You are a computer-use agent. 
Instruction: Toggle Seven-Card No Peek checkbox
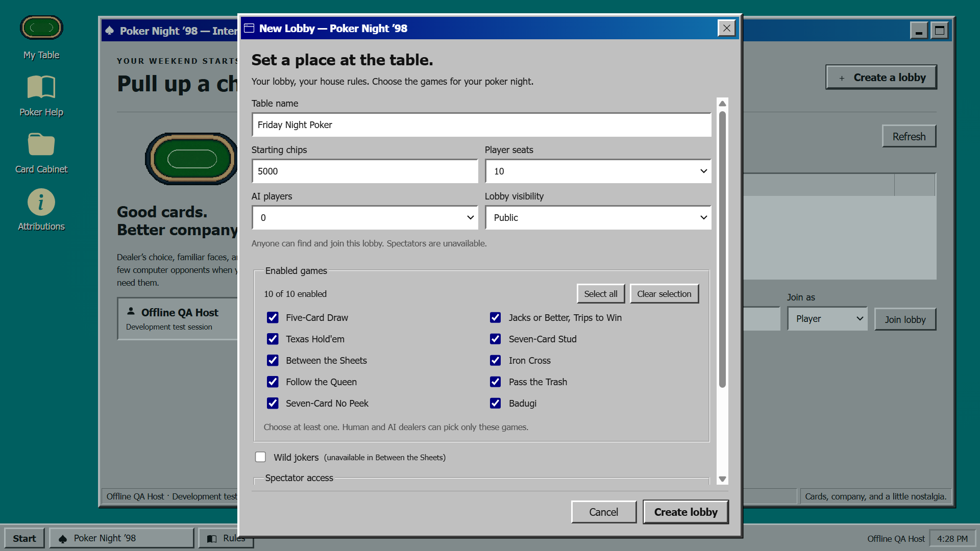point(273,403)
